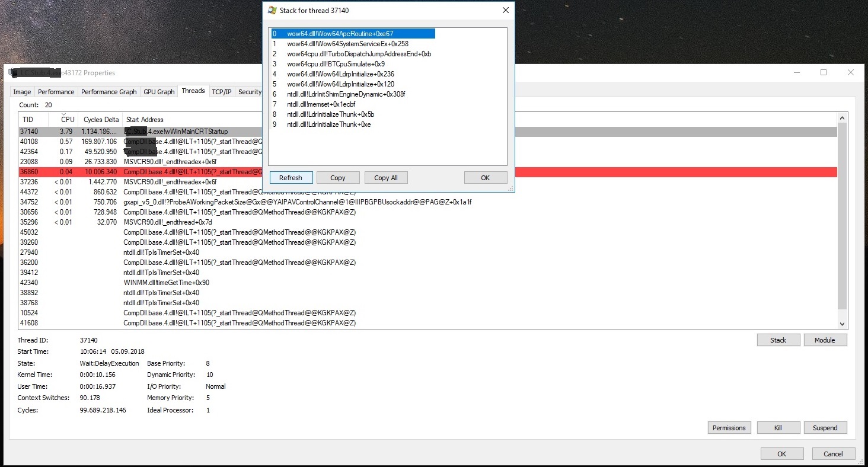Click the Stack dialog title bar icon
The image size is (868, 467).
click(272, 10)
